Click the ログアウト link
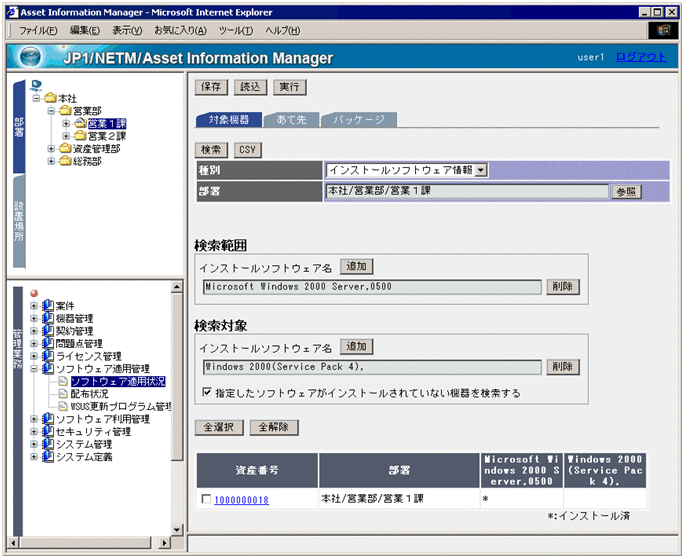 coord(641,57)
